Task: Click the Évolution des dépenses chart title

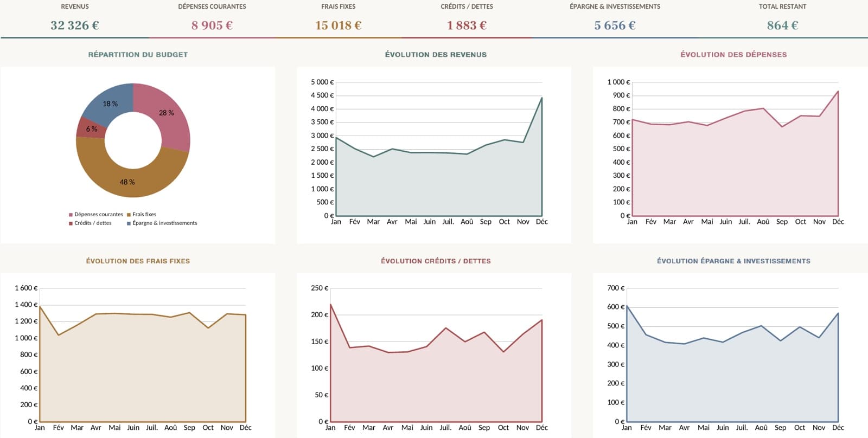Action: [733, 55]
